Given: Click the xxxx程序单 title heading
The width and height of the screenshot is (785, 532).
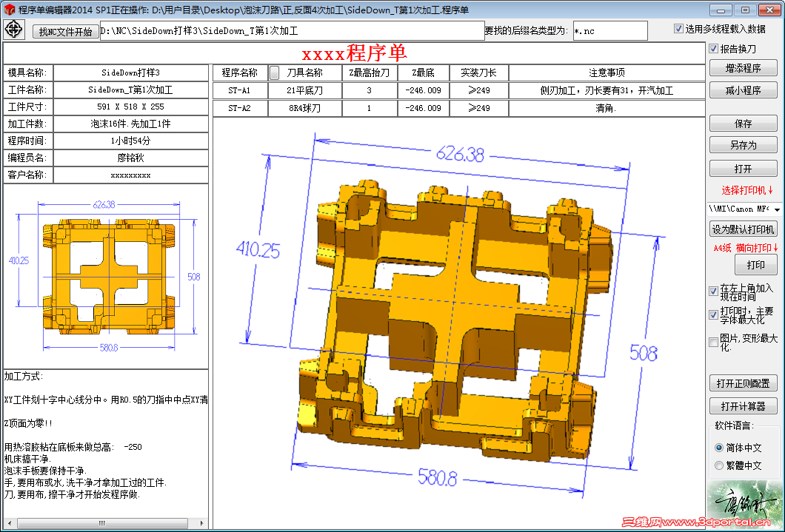Looking at the screenshot, I should tap(355, 53).
